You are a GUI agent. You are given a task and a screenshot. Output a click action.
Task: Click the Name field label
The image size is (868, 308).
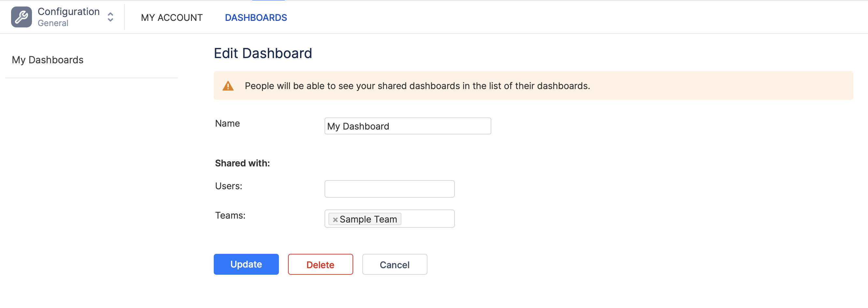tap(227, 123)
